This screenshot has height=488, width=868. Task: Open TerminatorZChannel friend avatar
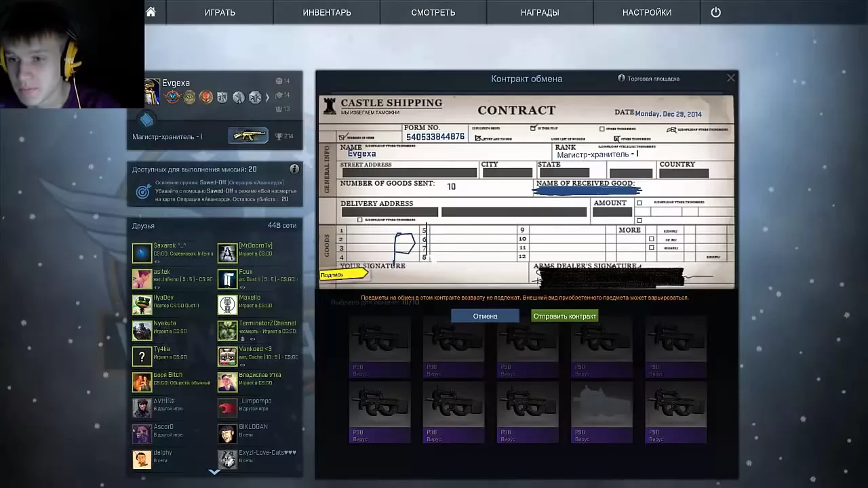click(227, 330)
